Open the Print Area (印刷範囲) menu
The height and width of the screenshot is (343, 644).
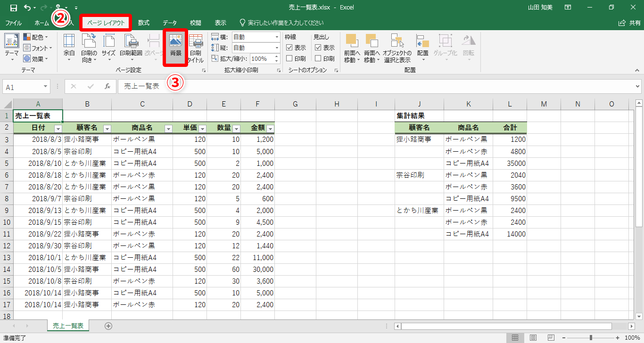(x=131, y=48)
